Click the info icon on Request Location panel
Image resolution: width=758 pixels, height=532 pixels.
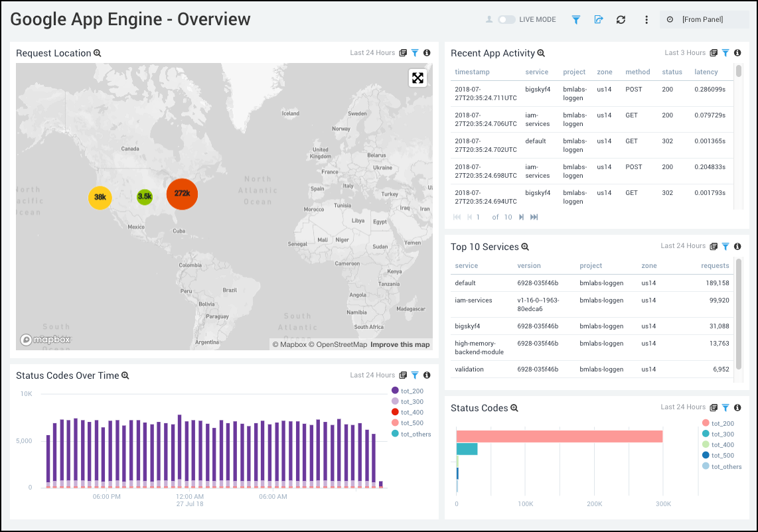[427, 52]
